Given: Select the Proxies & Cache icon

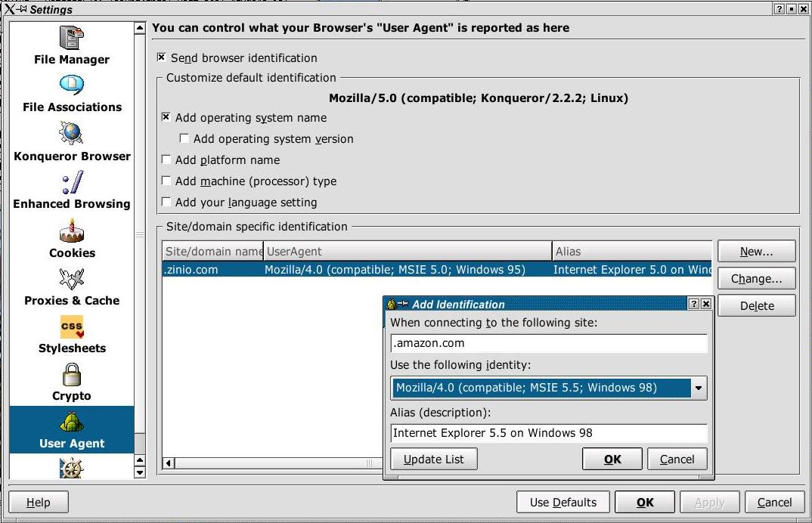Looking at the screenshot, I should (x=72, y=279).
